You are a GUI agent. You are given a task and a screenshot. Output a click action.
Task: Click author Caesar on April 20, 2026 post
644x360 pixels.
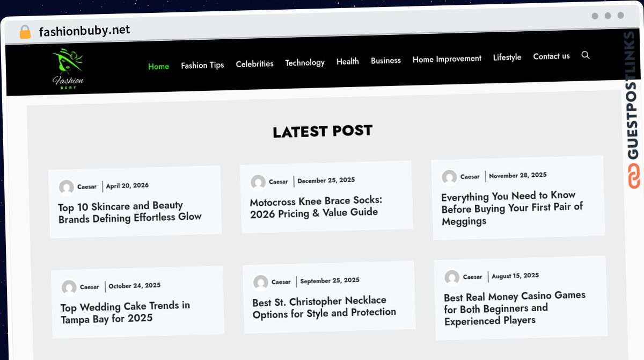point(87,187)
